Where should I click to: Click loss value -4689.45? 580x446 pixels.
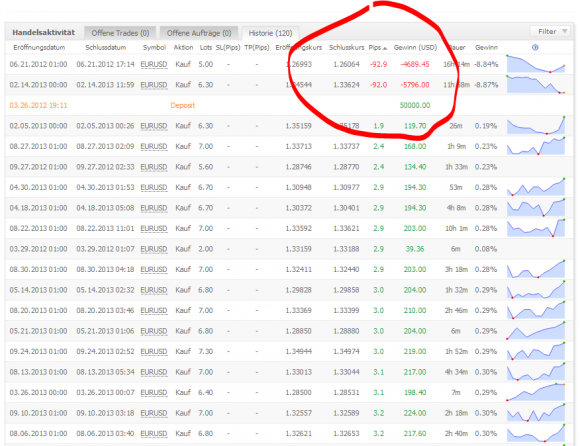coord(415,64)
